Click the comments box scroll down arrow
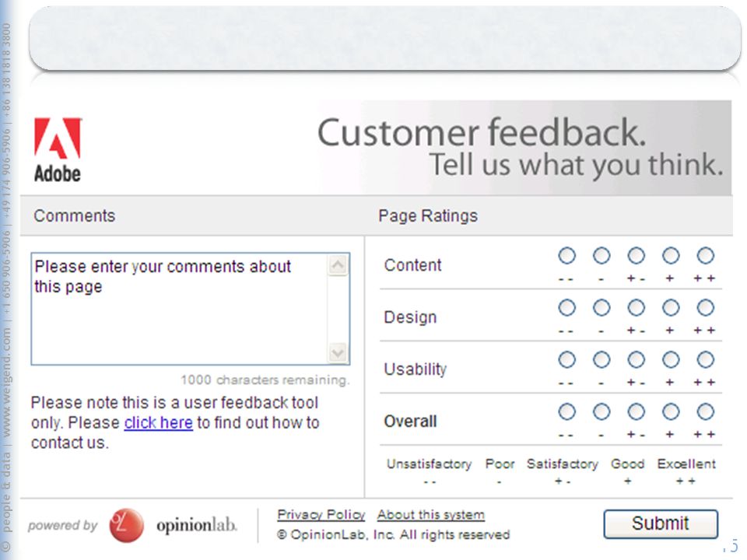Screen dimensions: 747x560 338,353
